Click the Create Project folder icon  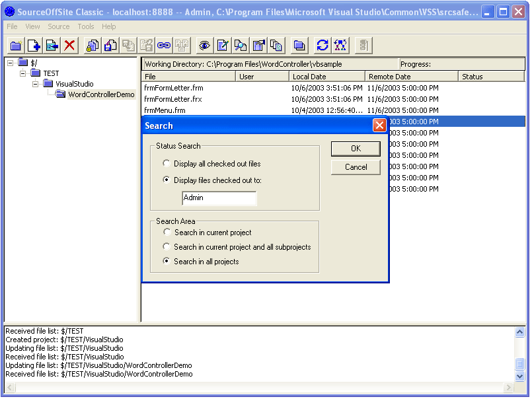16,46
